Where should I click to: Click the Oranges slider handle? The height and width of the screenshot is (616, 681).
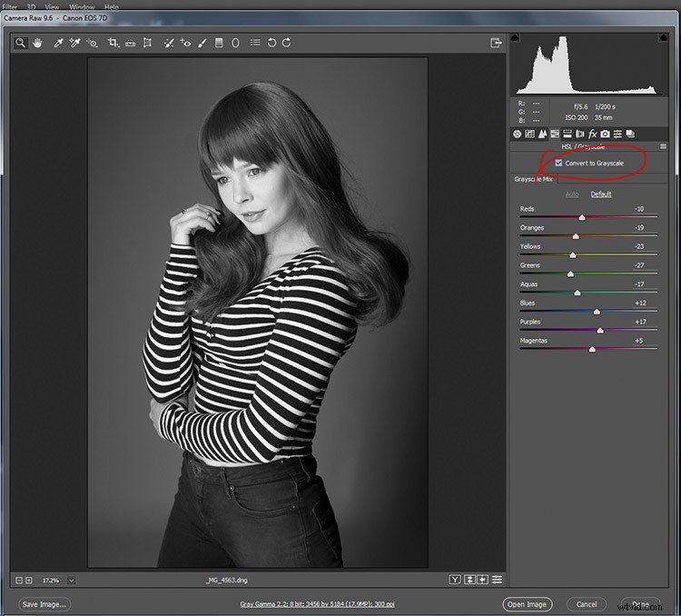point(576,236)
